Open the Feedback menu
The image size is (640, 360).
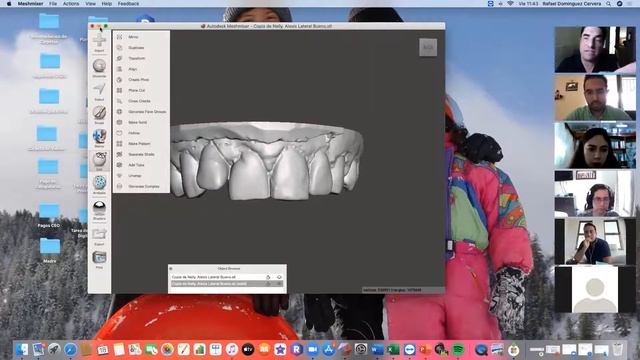coord(128,4)
